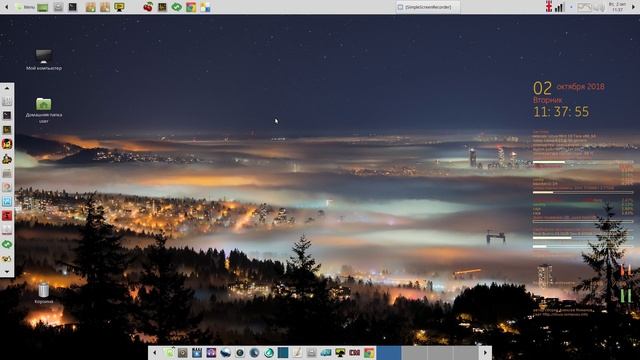This screenshot has width=640, height=360.
Task: Click the clock in the top panel
Action: pyautogui.click(x=618, y=7)
